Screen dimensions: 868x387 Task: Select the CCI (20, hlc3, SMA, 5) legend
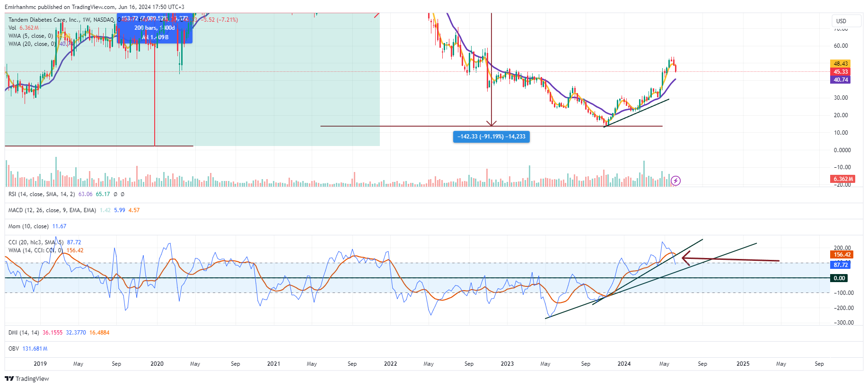point(36,242)
